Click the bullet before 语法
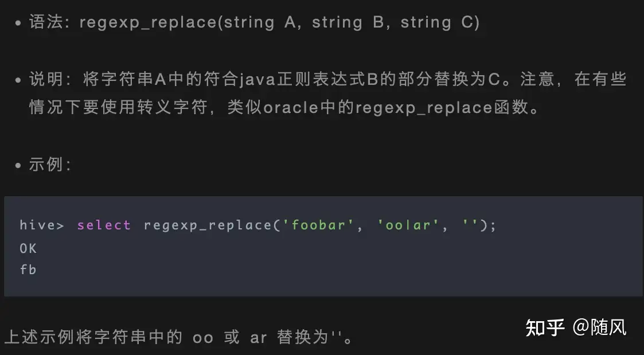 pyautogui.click(x=18, y=24)
